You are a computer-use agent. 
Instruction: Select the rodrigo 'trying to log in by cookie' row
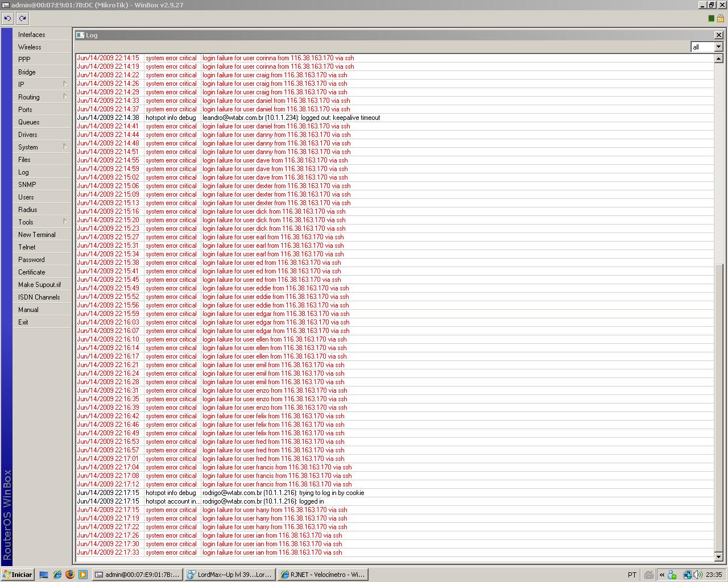(395, 493)
